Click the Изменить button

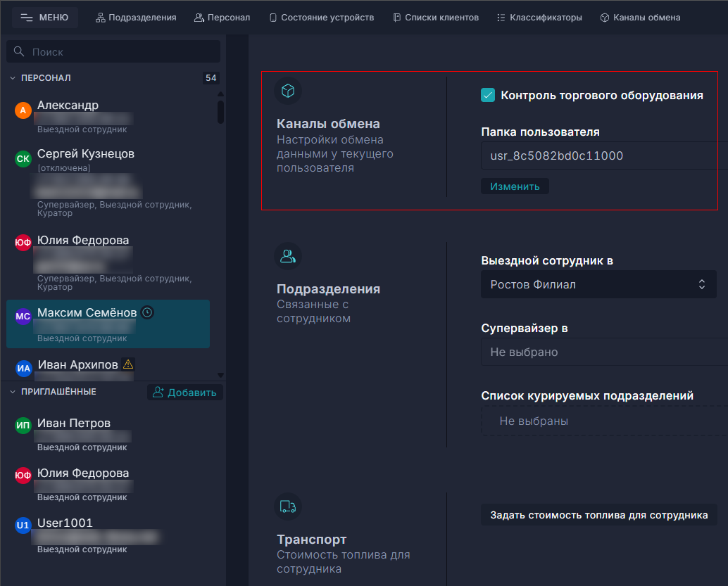[515, 186]
